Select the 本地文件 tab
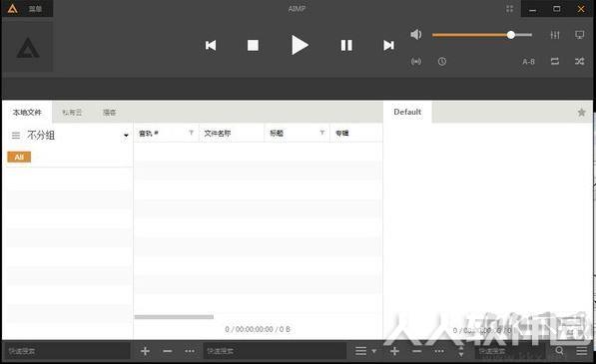This screenshot has width=596, height=364. tap(27, 113)
